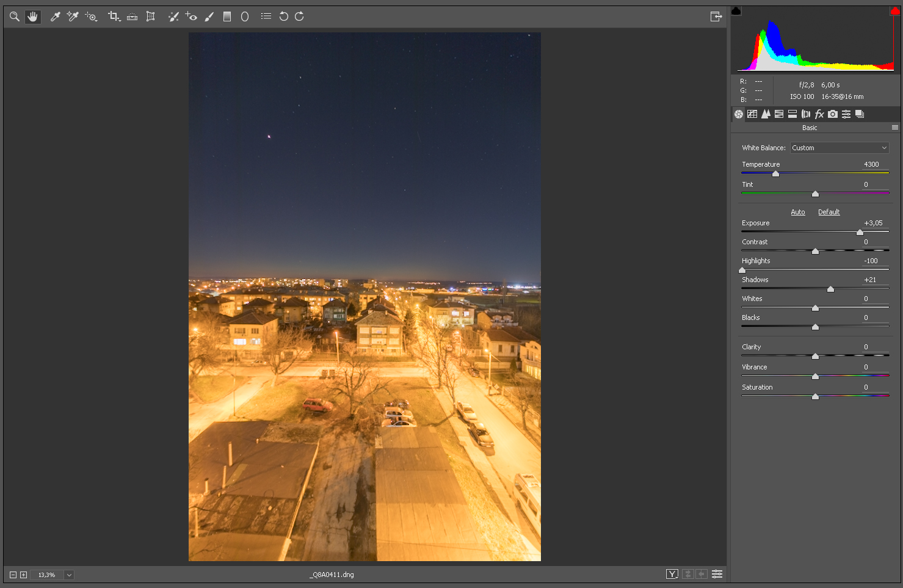Select the Spot Removal tool
The height and width of the screenshot is (588, 903).
[173, 16]
